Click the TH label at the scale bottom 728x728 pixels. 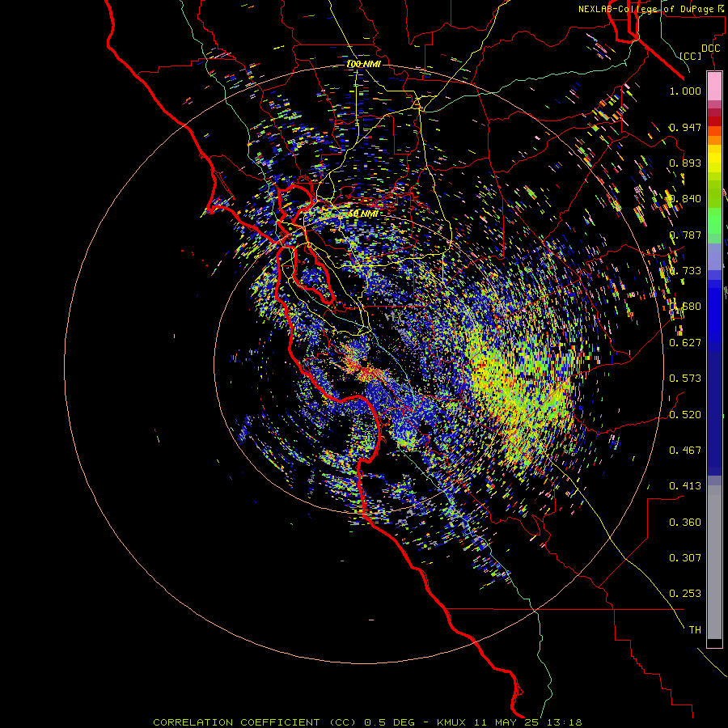(x=695, y=630)
